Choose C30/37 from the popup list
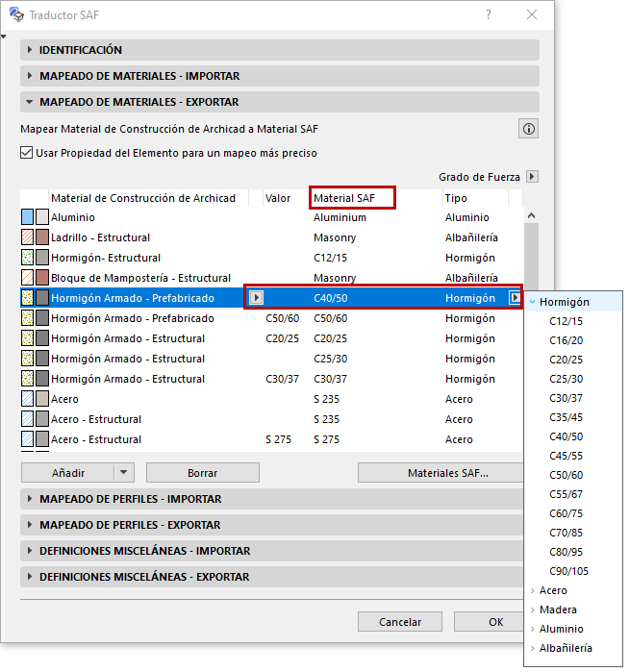Image resolution: width=629 pixels, height=672 pixels. pos(566,398)
